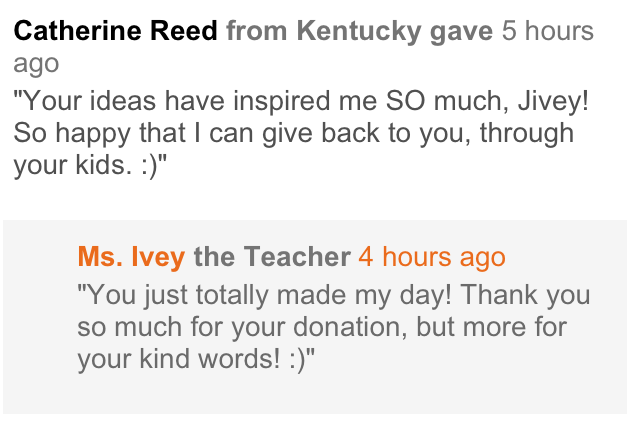Click the '5 hours' donation timestamp

tap(547, 31)
